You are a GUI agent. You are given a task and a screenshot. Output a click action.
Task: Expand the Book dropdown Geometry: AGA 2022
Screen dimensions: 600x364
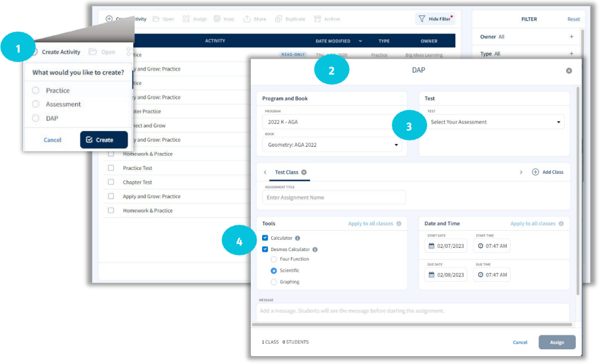(332, 145)
